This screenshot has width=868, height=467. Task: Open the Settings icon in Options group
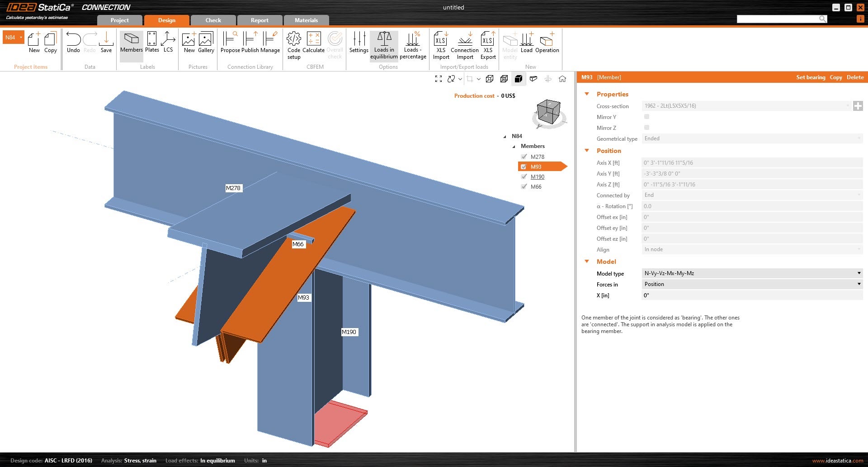359,44
